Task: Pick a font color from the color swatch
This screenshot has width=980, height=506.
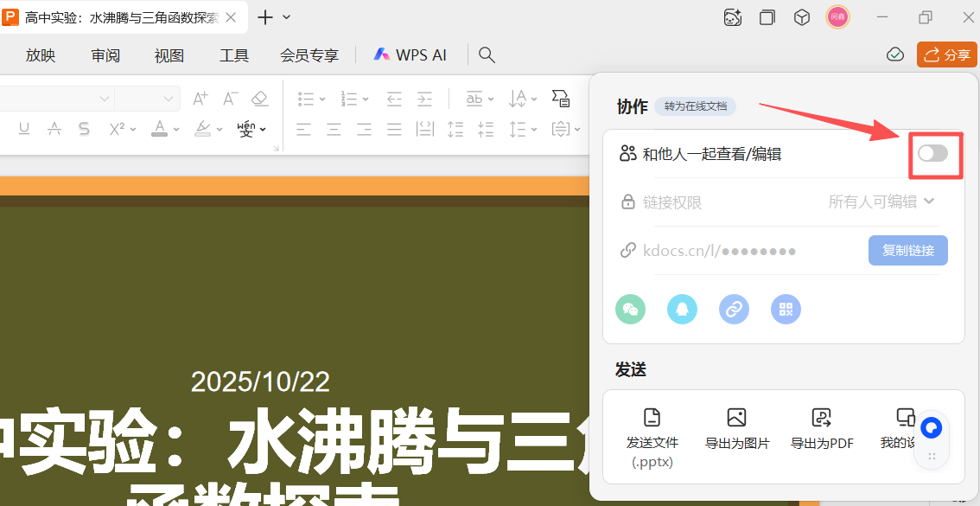Action: (161, 128)
